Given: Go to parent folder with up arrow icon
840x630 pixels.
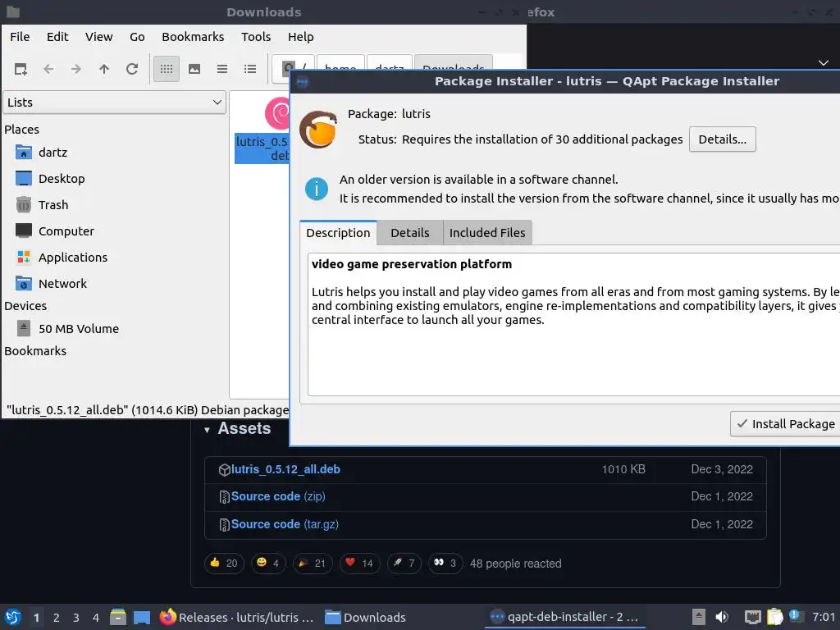Looking at the screenshot, I should (104, 69).
